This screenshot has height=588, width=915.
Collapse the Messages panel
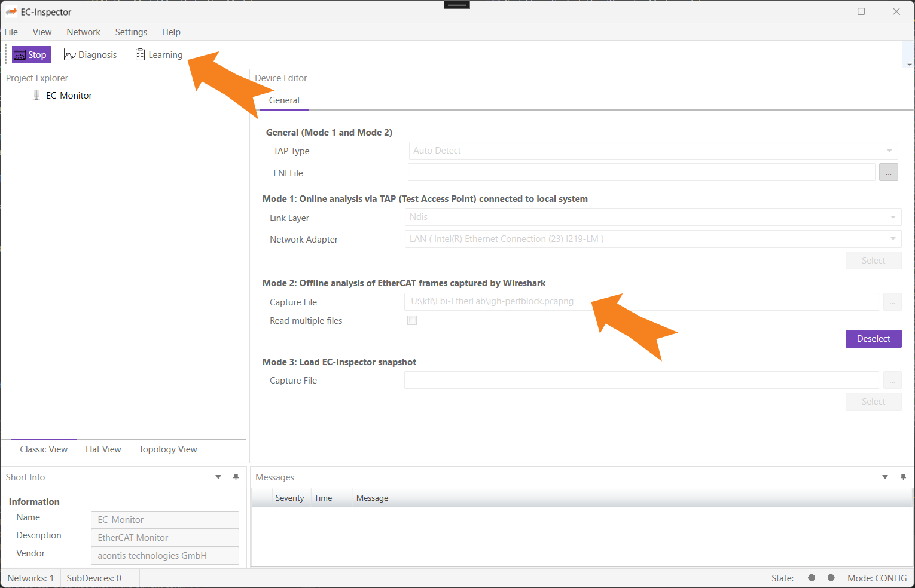[x=884, y=477]
